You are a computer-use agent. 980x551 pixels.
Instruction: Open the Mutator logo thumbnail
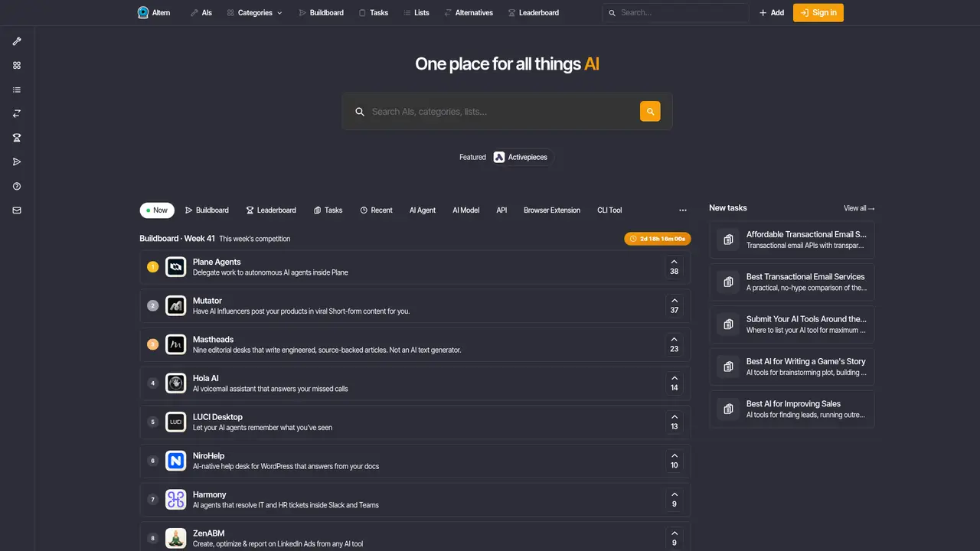(x=176, y=305)
